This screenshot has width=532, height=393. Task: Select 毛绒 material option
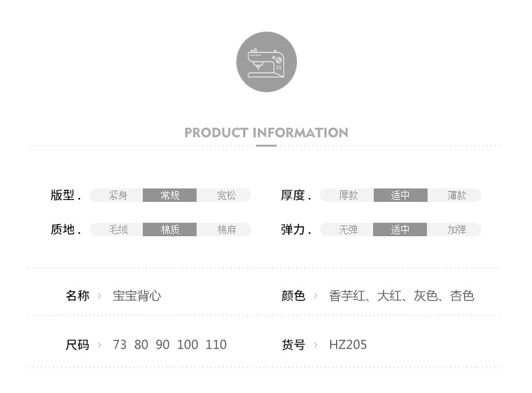(x=118, y=229)
